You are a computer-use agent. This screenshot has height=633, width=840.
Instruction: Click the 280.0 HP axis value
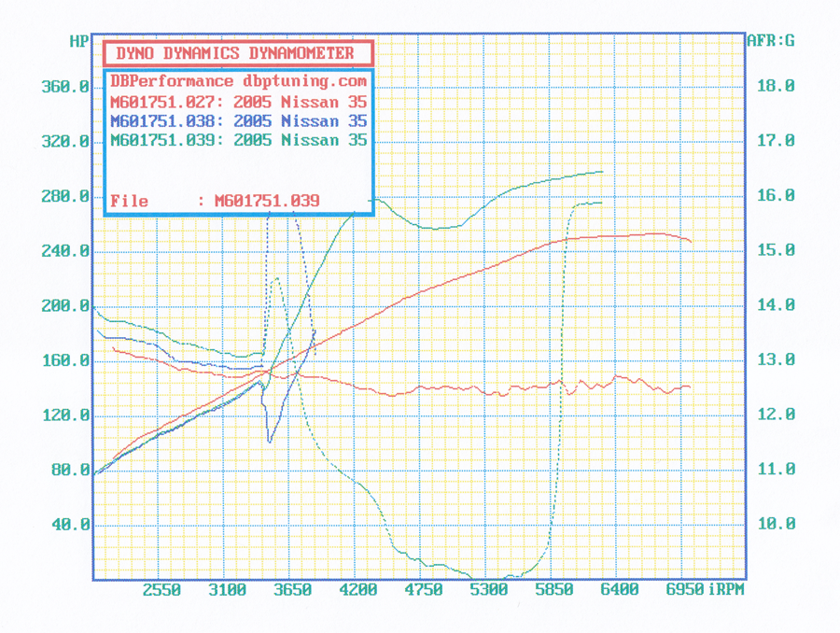(x=65, y=196)
